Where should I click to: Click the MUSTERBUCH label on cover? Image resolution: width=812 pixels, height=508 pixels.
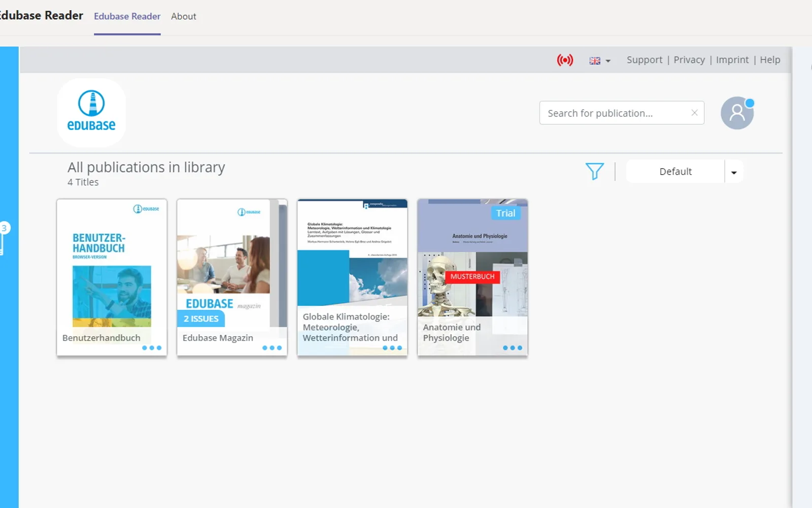pos(472,276)
